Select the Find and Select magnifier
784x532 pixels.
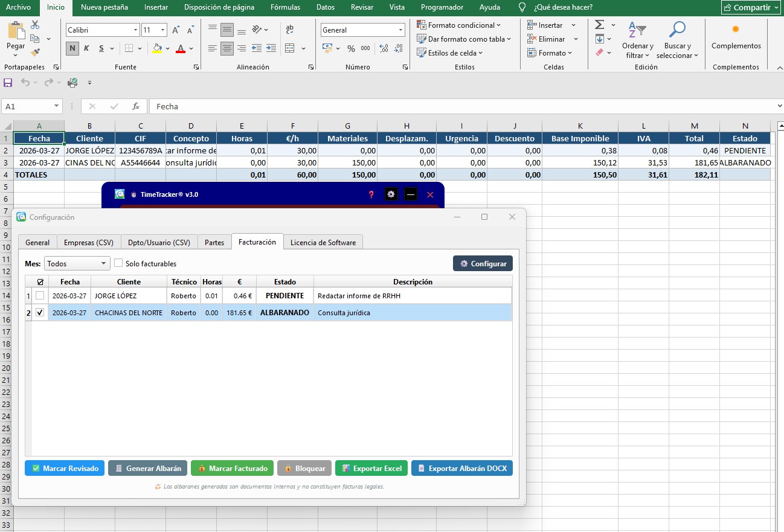[x=677, y=40]
